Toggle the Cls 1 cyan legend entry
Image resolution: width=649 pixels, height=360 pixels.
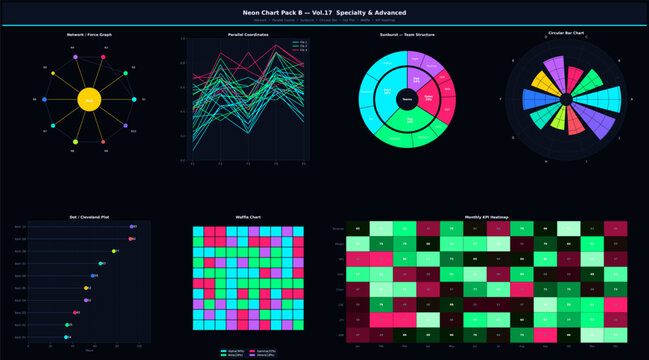tap(300, 42)
